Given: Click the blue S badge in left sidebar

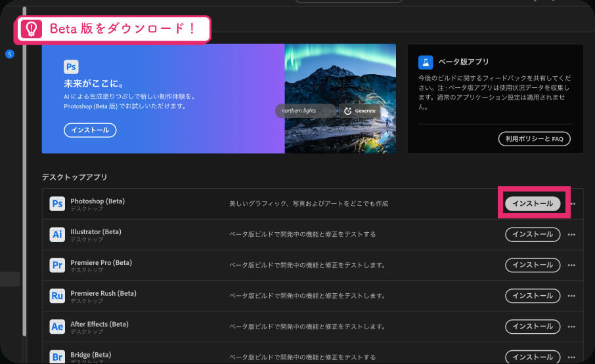Looking at the screenshot, I should click(10, 54).
